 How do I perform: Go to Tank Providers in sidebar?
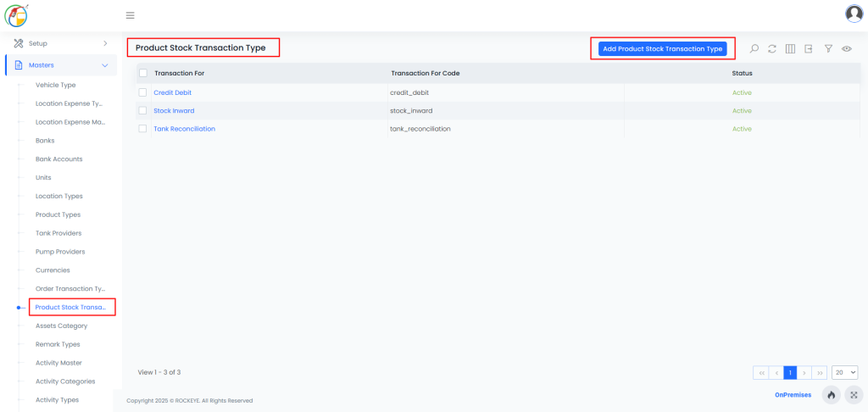(x=58, y=233)
